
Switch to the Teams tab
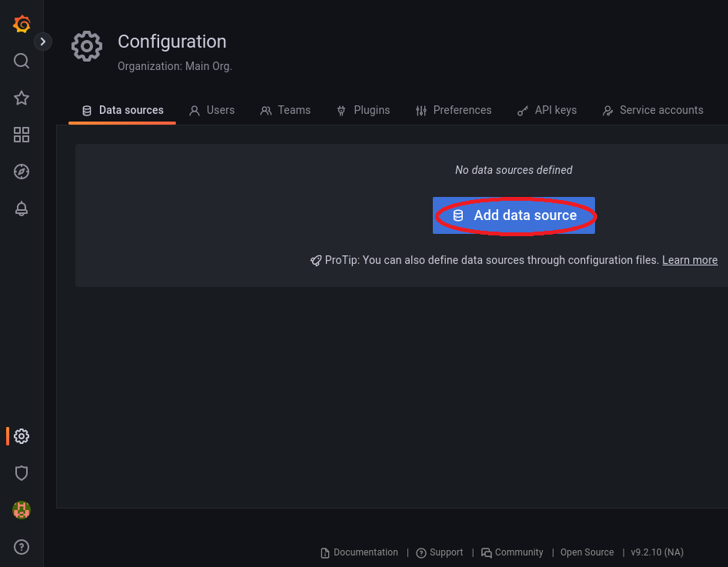coord(285,110)
